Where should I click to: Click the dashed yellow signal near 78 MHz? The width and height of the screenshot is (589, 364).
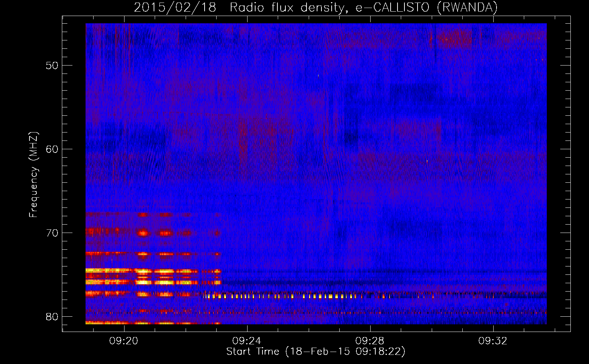(284, 296)
